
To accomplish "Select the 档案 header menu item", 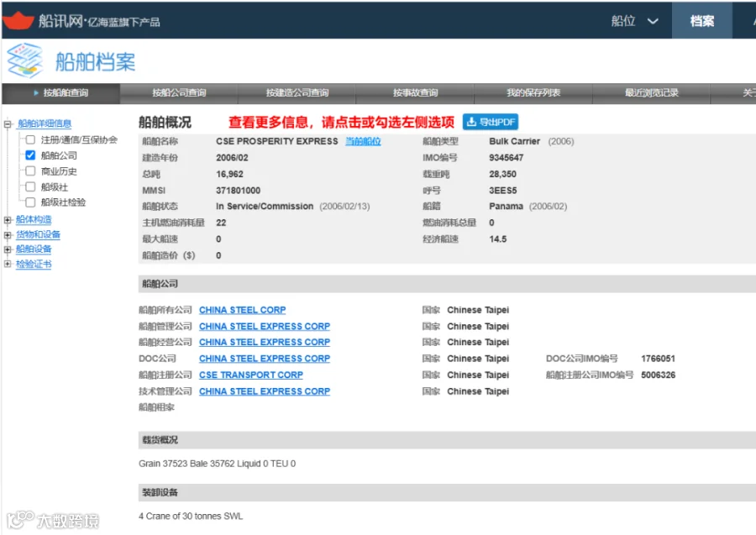I will 702,21.
